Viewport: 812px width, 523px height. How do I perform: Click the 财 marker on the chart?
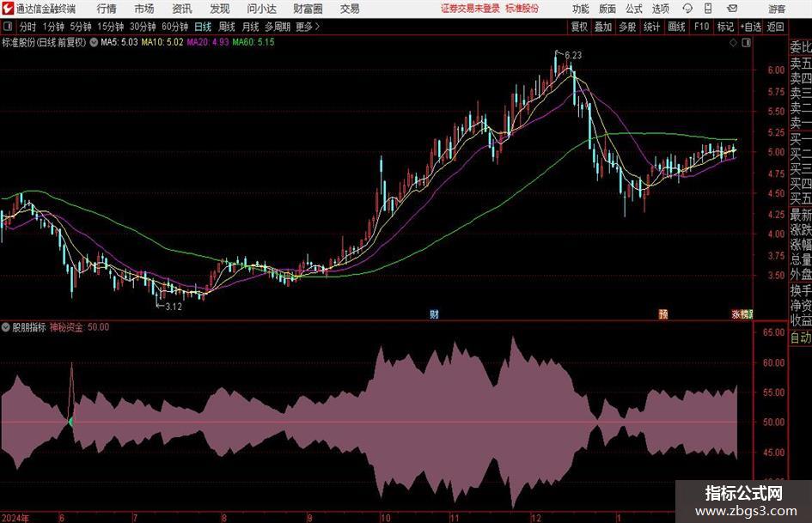click(434, 314)
